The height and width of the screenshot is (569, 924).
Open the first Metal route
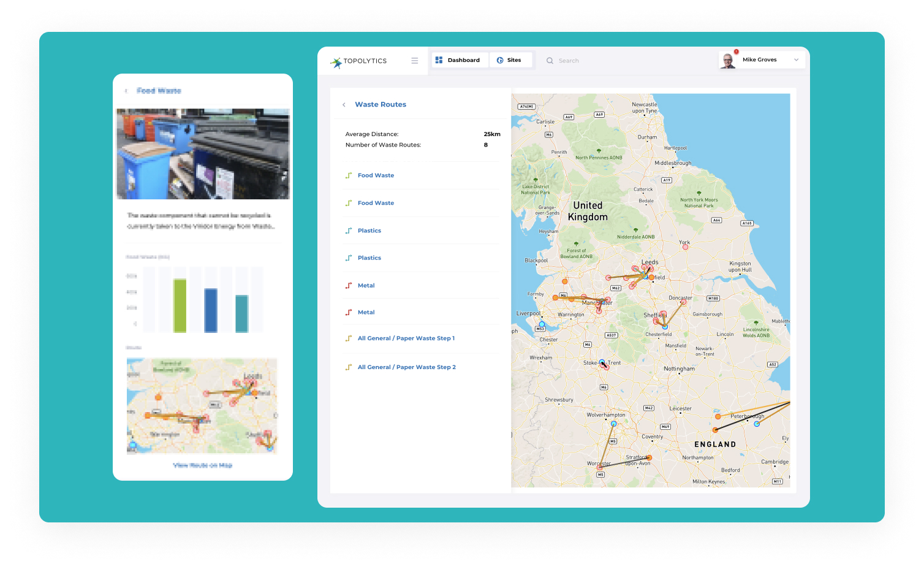tap(366, 286)
